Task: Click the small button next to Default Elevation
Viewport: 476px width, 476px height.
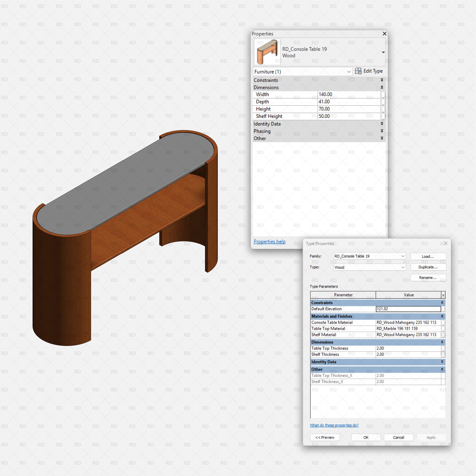Action: point(443,309)
